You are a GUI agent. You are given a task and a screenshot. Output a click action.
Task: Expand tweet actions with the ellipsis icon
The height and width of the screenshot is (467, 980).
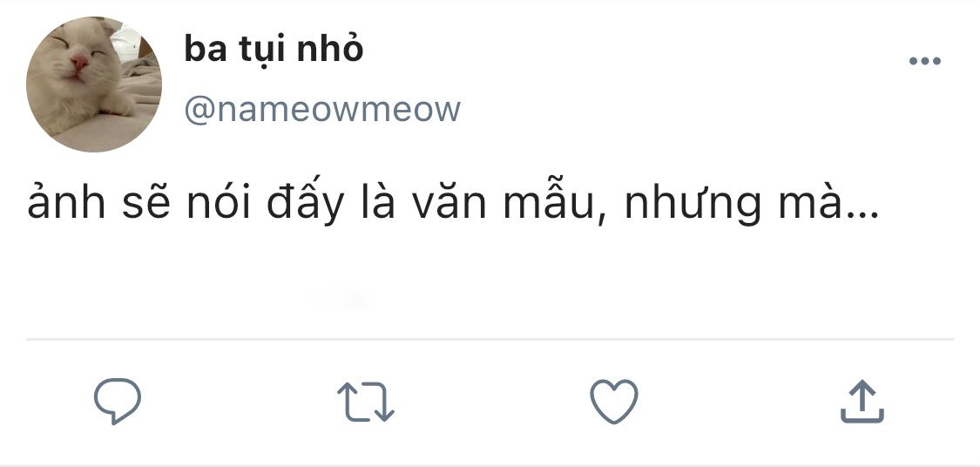925,61
